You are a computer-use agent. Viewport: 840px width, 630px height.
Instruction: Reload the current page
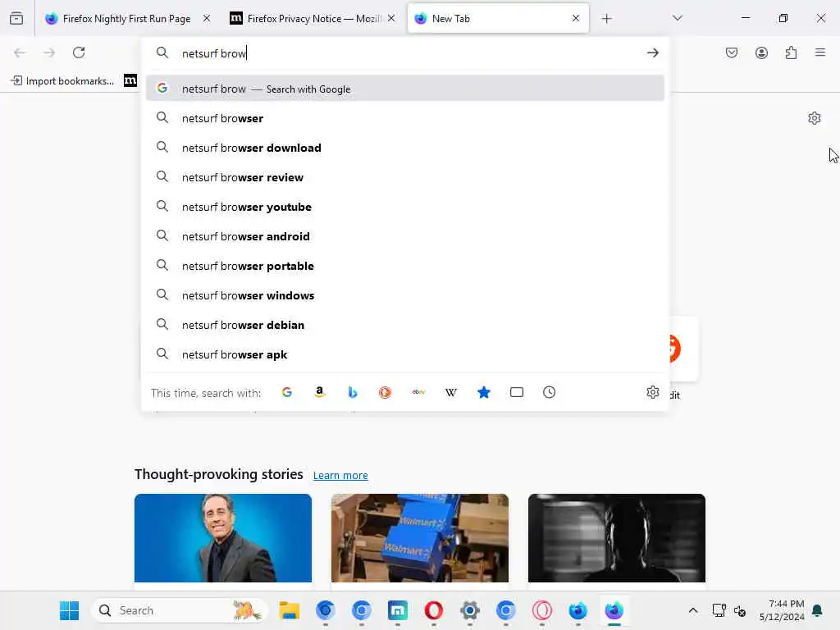coord(79,52)
